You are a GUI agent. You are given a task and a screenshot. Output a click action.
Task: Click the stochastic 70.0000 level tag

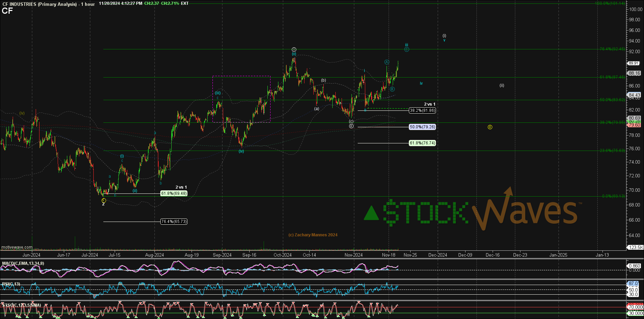(x=636, y=307)
